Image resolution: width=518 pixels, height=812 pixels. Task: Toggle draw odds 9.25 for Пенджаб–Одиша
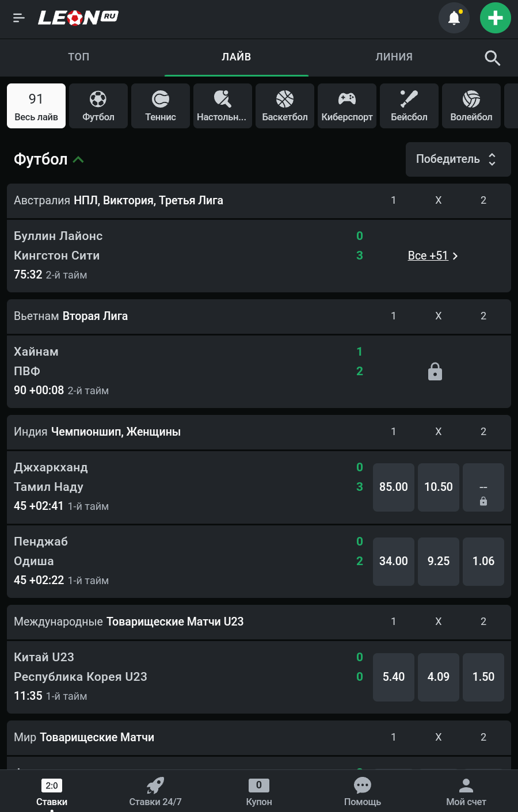tap(439, 561)
